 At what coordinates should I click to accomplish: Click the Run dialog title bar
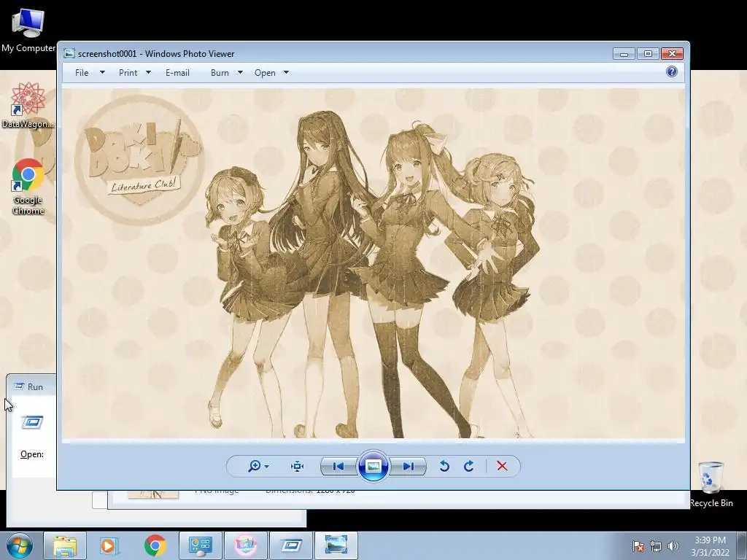pyautogui.click(x=31, y=386)
